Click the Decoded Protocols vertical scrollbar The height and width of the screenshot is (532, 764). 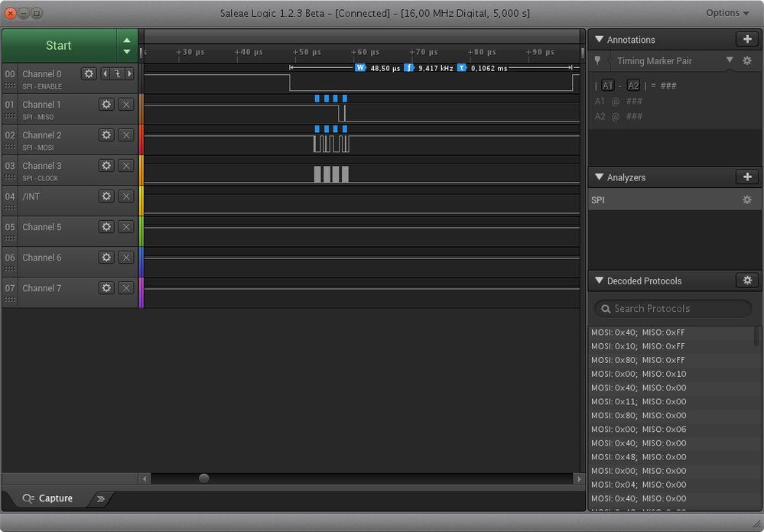[x=756, y=336]
